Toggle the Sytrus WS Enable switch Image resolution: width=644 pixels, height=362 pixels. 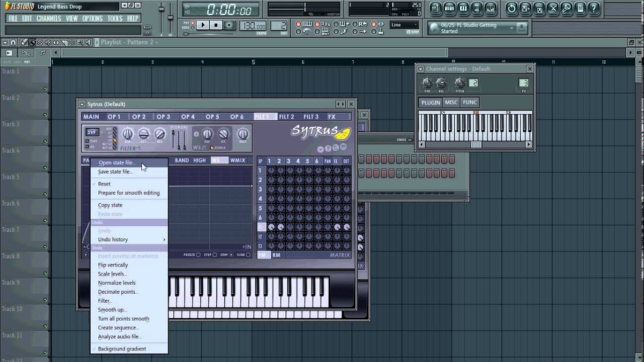click(212, 147)
